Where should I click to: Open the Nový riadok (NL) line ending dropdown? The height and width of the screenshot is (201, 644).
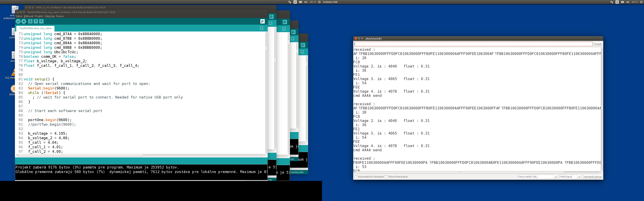click(538, 177)
